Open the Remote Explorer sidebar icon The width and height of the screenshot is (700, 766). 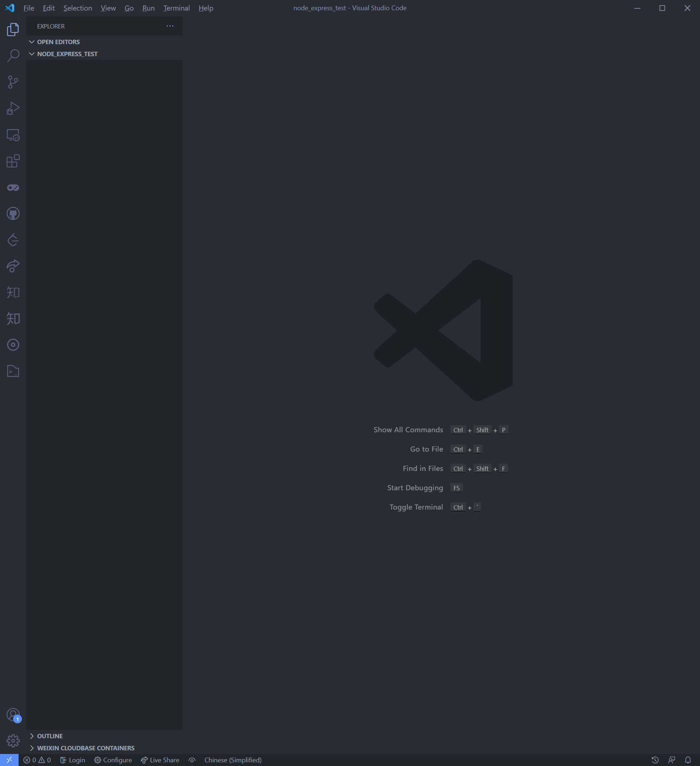coord(12,135)
